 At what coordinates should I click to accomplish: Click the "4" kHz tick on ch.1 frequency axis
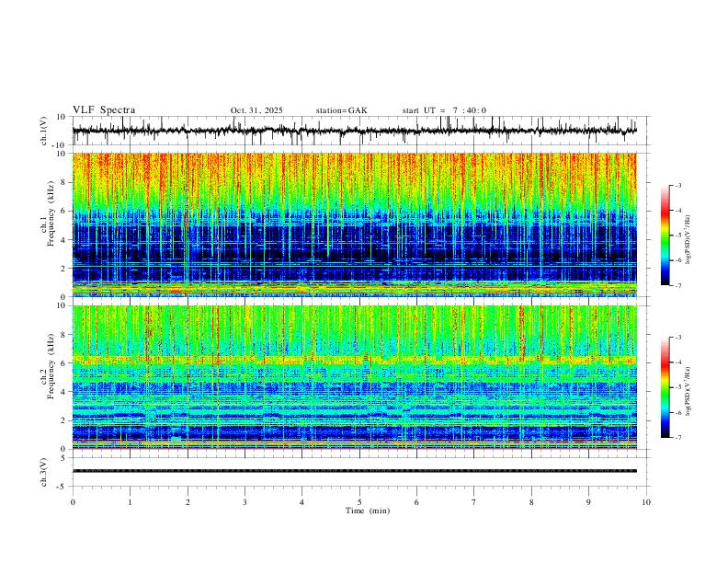point(64,240)
